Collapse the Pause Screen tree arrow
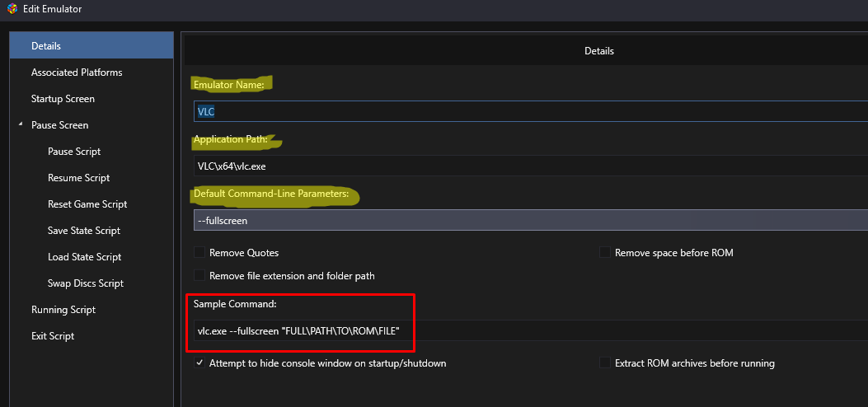Image resolution: width=868 pixels, height=407 pixels. (21, 125)
